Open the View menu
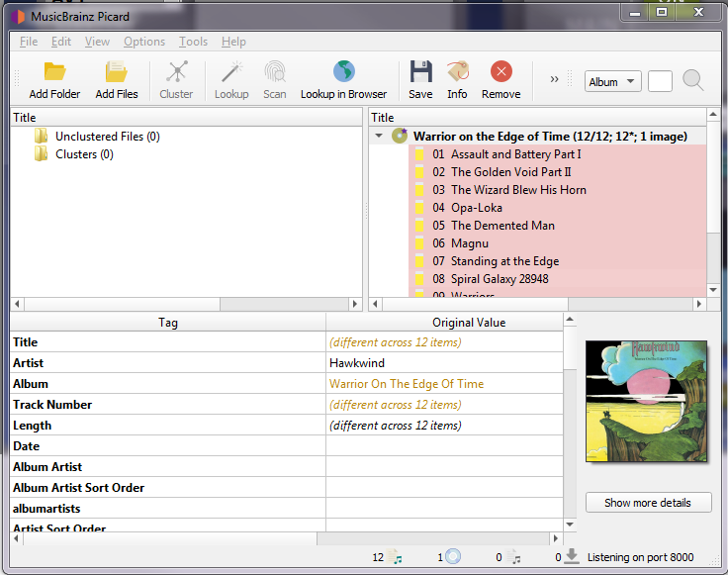Image resolution: width=728 pixels, height=575 pixels. pos(98,42)
